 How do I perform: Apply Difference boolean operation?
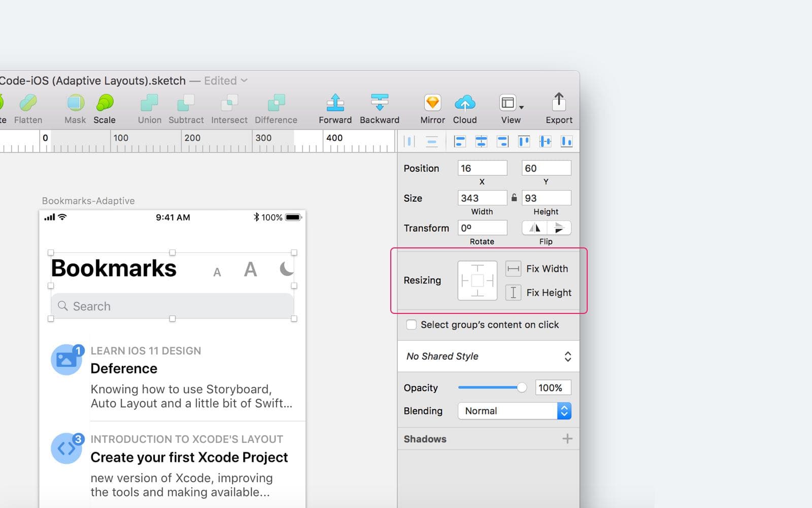point(276,109)
